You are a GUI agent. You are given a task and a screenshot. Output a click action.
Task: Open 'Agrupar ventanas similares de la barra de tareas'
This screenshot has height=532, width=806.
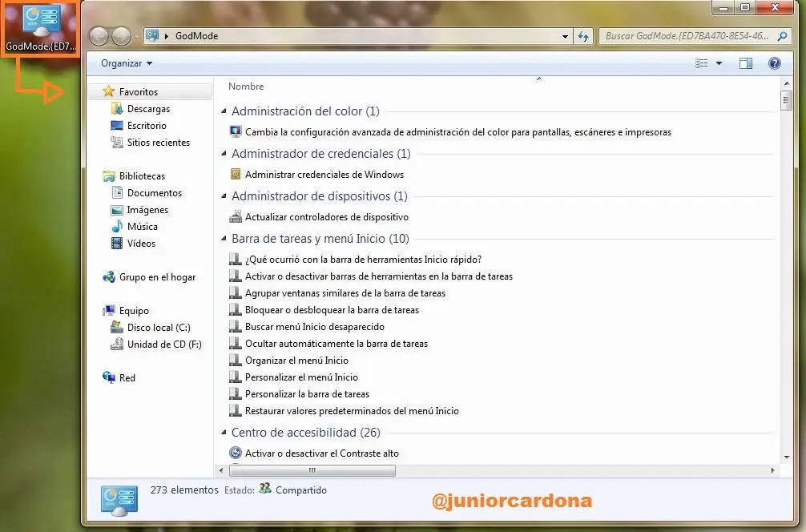(x=345, y=293)
